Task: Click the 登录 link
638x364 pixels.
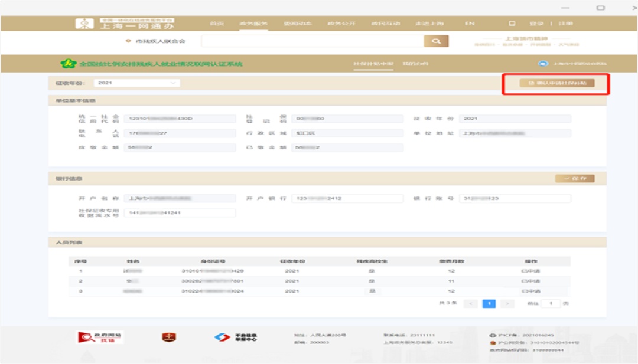Action: (x=536, y=24)
